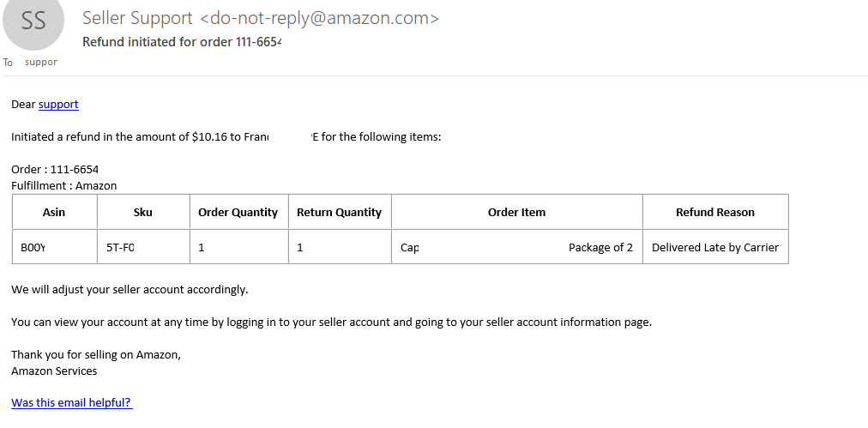
Task: Click the 5T-F0 Sku table cell
Action: click(x=143, y=247)
